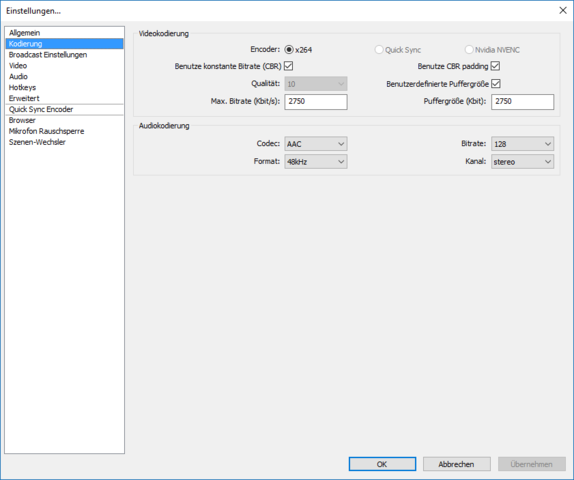
Task: Toggle Benutze konstante Bitrate (CBR) checkbox
Action: point(288,66)
